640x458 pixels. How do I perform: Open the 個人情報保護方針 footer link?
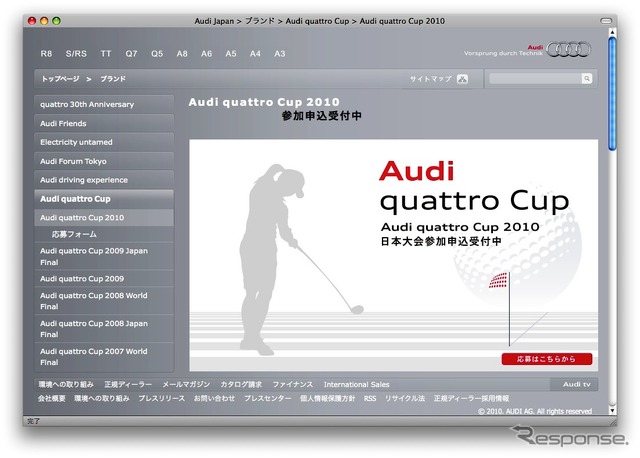327,398
